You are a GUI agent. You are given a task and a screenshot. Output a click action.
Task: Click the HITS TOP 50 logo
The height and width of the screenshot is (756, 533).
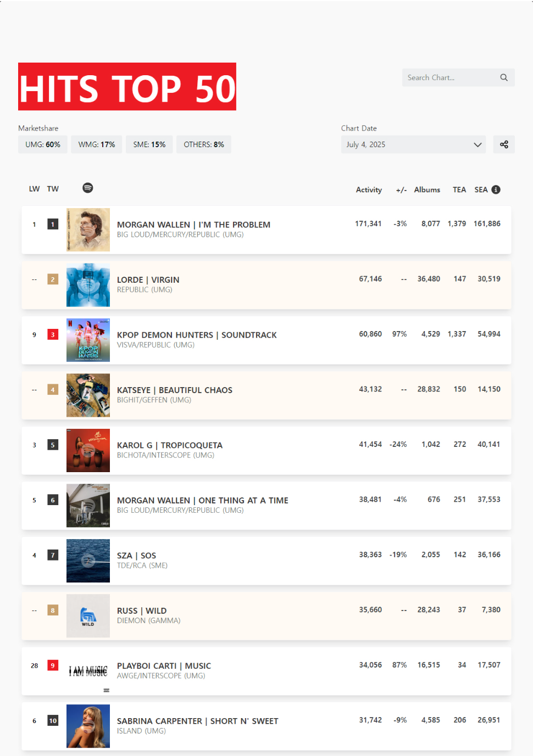click(127, 87)
